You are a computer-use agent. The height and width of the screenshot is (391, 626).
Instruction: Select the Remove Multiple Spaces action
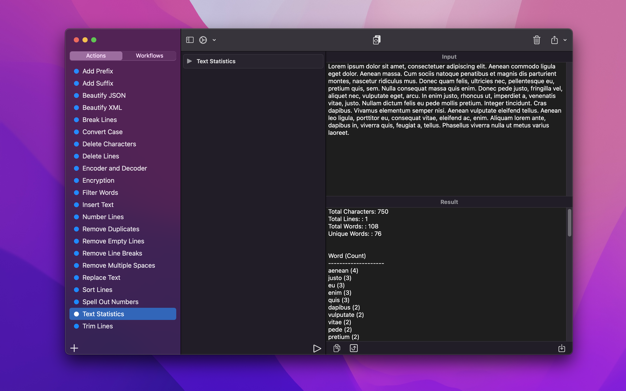point(123,265)
